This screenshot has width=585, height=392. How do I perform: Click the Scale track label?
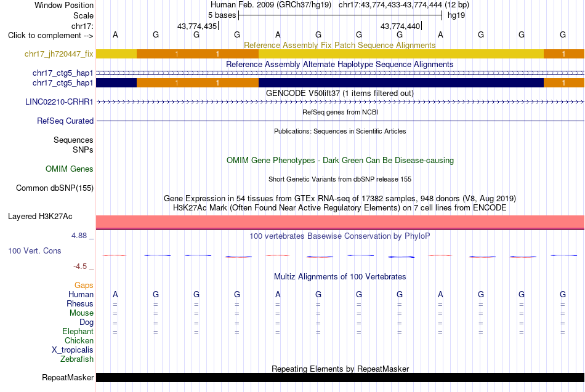pos(83,15)
